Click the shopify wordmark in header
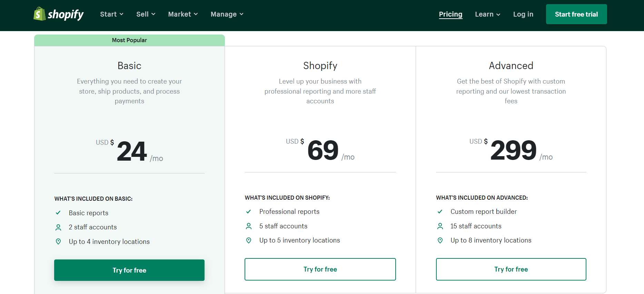Screen dimensions: 644x294 tap(66, 14)
